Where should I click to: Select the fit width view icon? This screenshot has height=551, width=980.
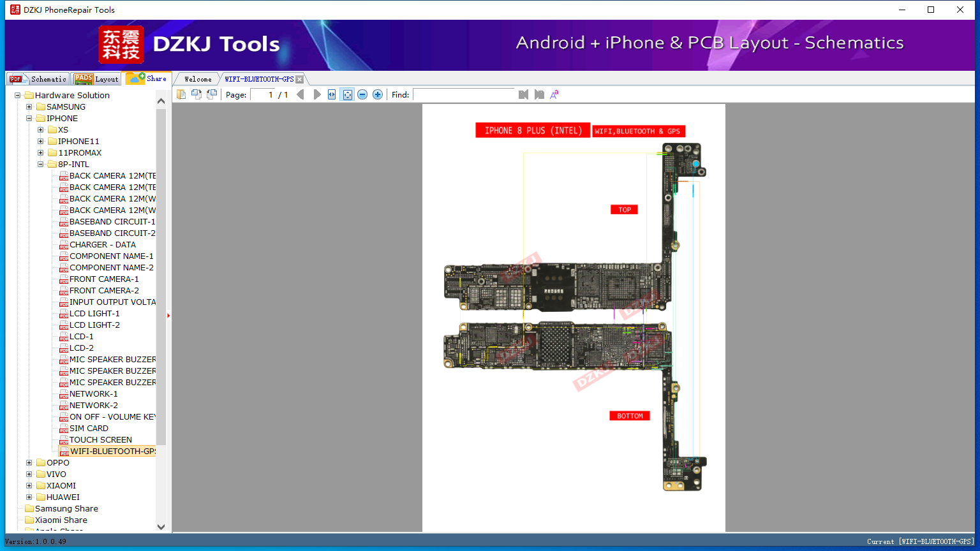tap(332, 94)
